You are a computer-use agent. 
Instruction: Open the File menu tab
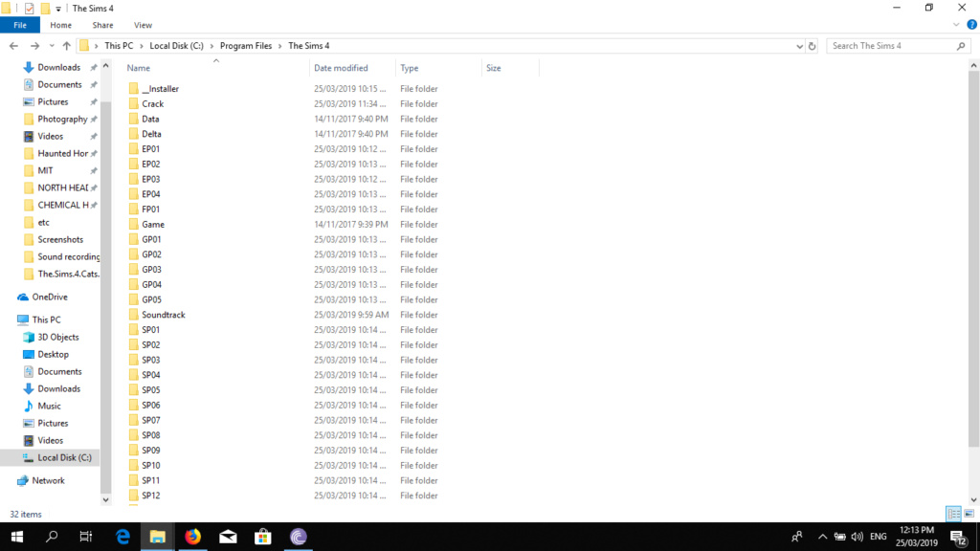coord(20,25)
